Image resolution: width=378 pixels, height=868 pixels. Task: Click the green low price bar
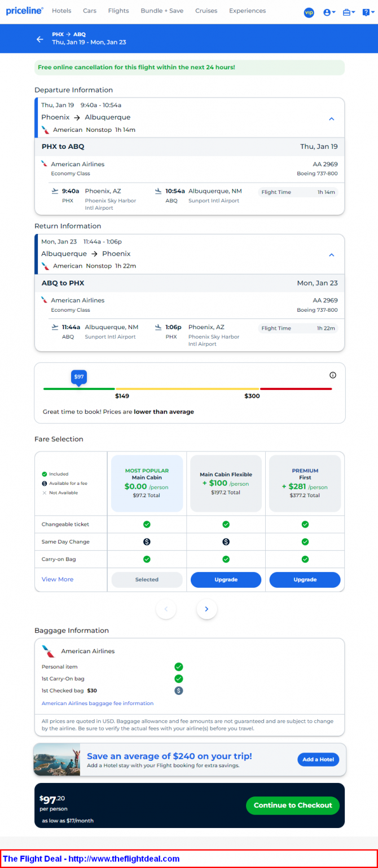79,388
